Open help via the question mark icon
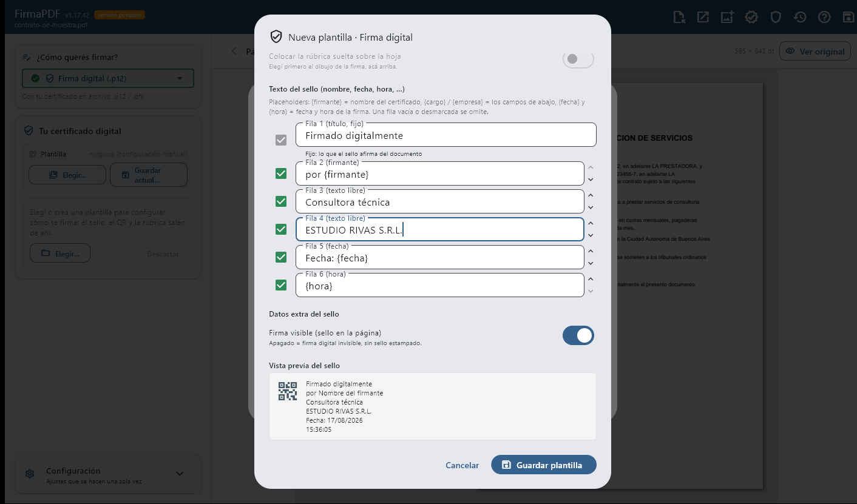 [824, 17]
